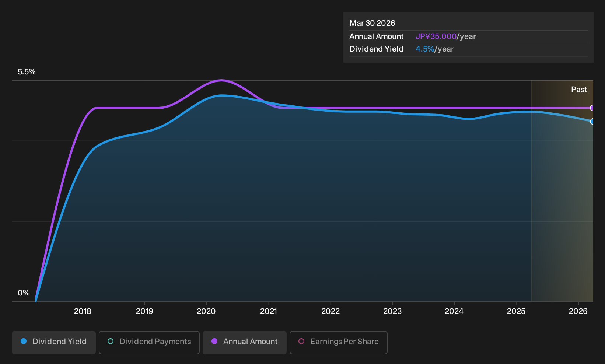Click the 5.5% y-axis label
This screenshot has width=605, height=364.
[27, 72]
